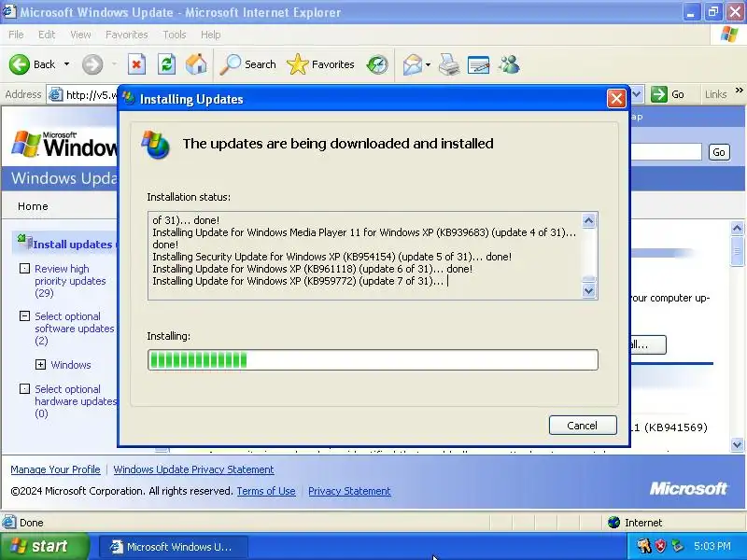
Task: Click the red Stop page icon
Action: tap(136, 64)
